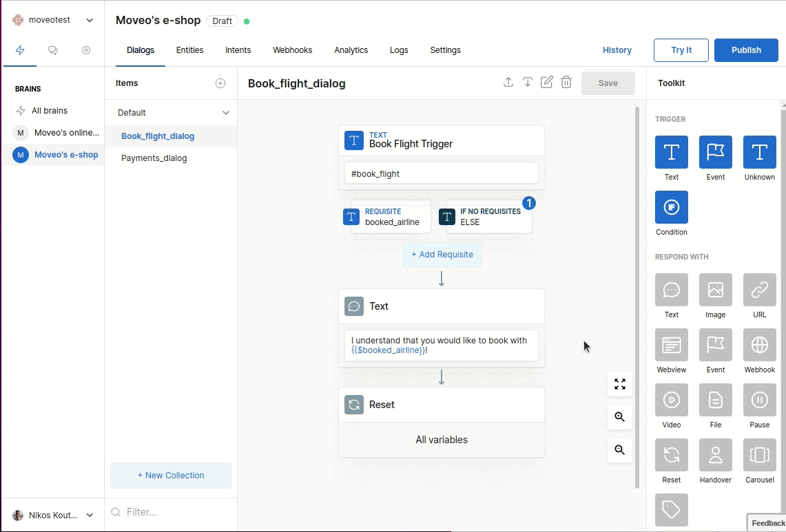The image size is (786, 532).
Task: Switch to the Intents tab
Action: pyautogui.click(x=238, y=50)
